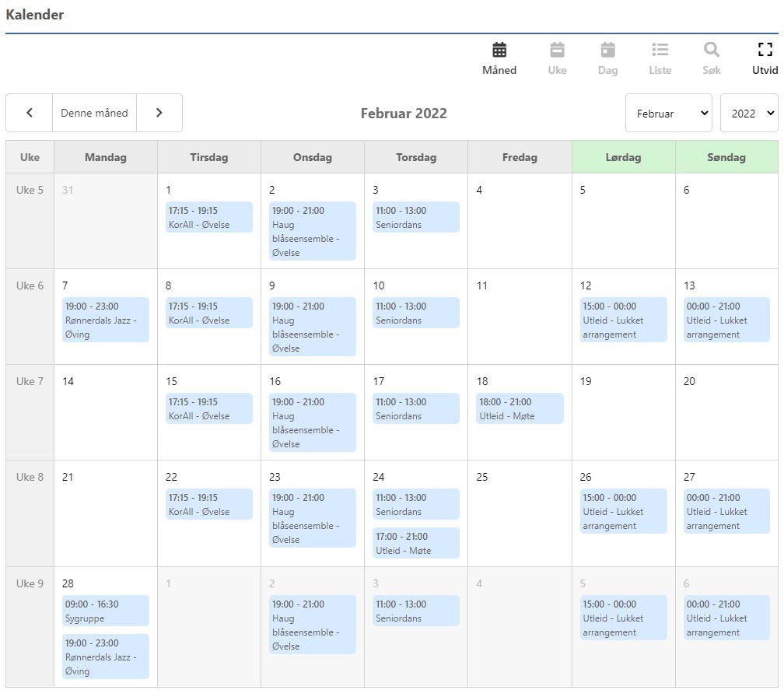Open Sygruppe event on the 28th
The width and height of the screenshot is (784, 697).
pyautogui.click(x=105, y=611)
